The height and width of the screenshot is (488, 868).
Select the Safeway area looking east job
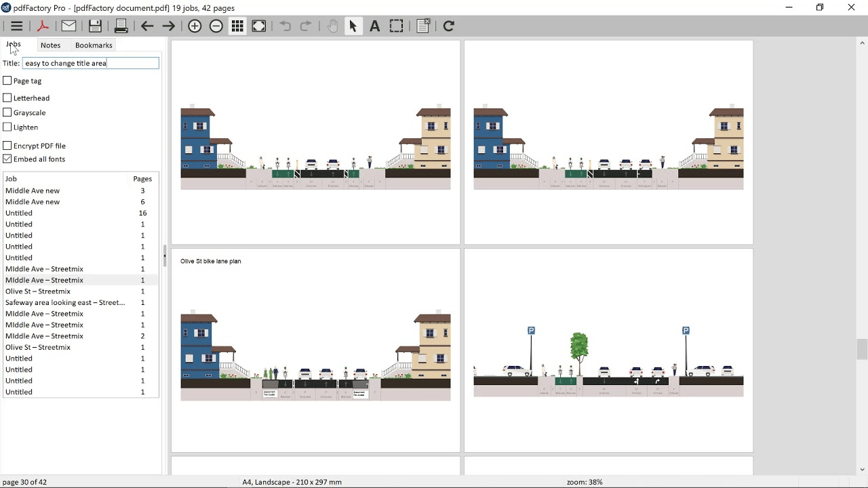tap(65, 302)
